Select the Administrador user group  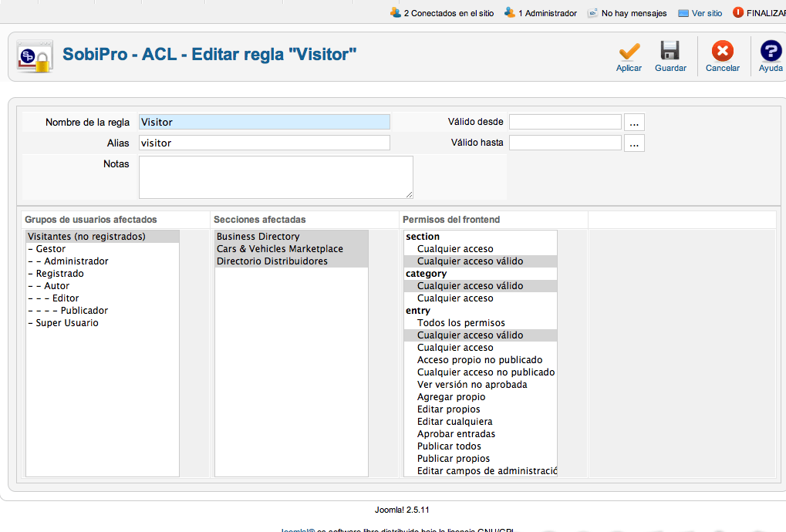tap(103, 261)
